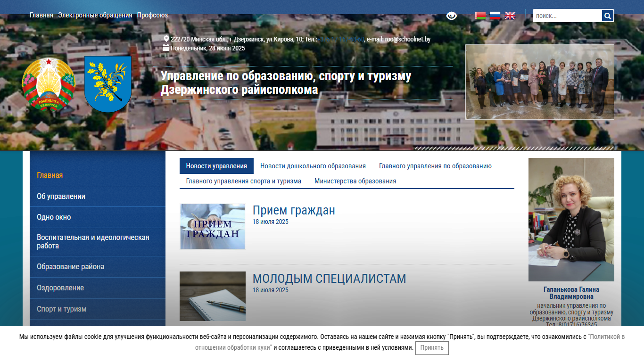This screenshot has width=644, height=362.
Task: Click the telephone number link in header
Action: 341,40
